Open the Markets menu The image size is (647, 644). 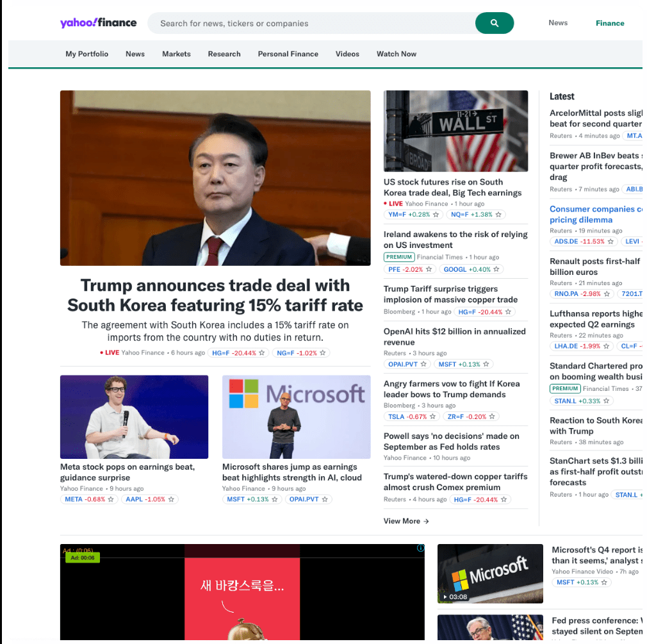click(176, 54)
